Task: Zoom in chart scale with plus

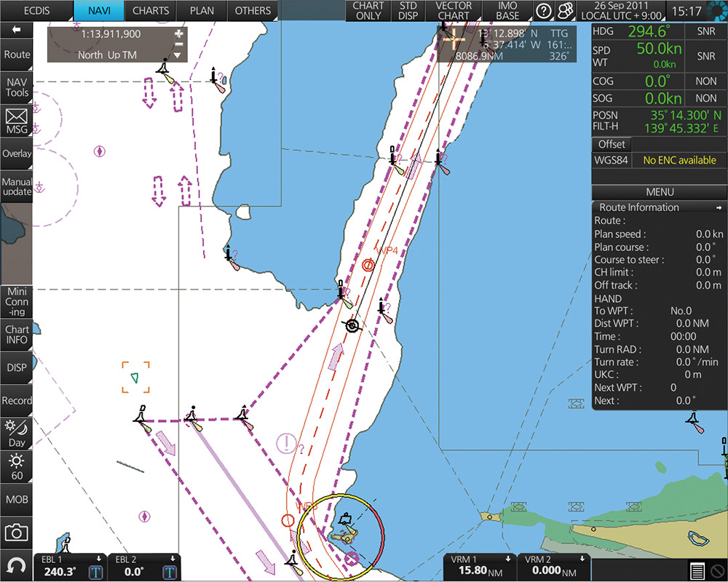Action: pyautogui.click(x=178, y=33)
